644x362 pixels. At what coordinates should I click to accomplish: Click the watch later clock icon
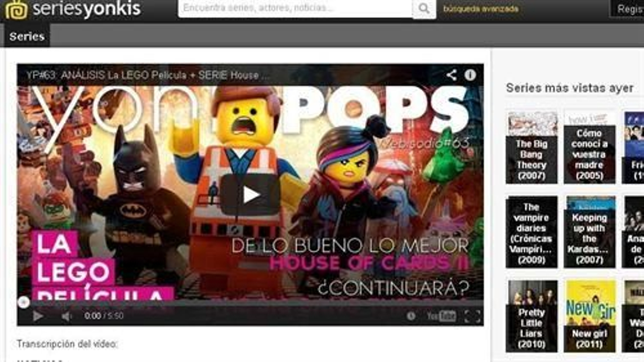tap(411, 316)
